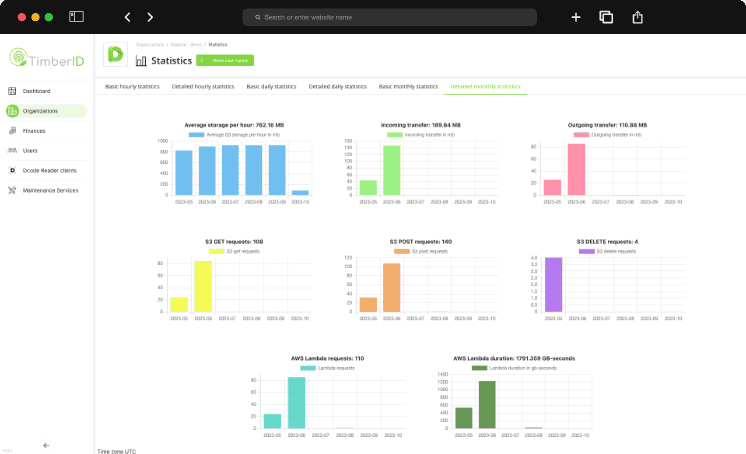Click the green show report button
Viewport: 746px width, 454px height.
(225, 60)
